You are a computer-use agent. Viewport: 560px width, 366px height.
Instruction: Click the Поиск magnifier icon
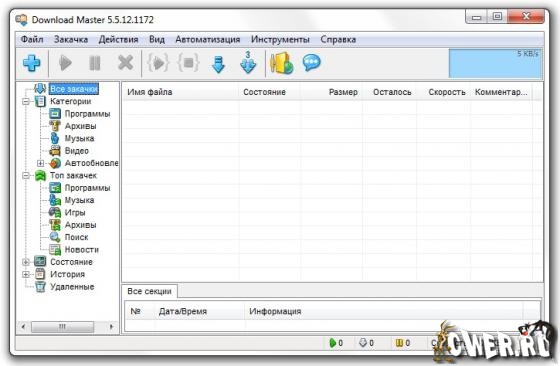coord(55,237)
